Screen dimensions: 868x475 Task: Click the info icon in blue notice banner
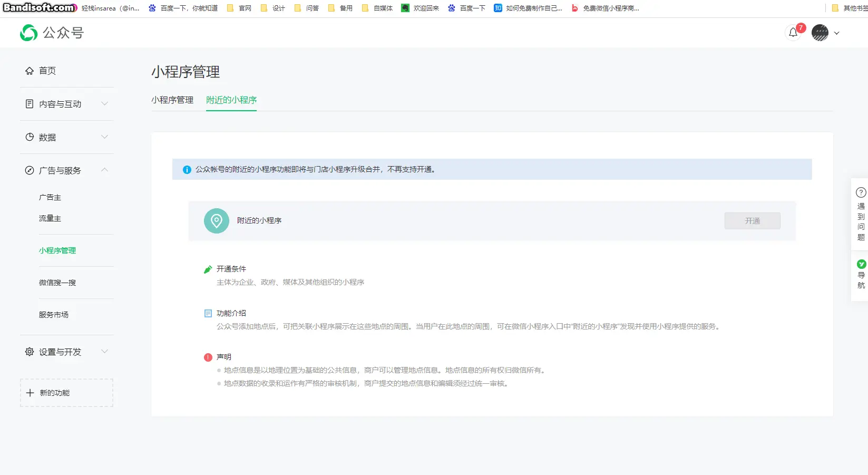(x=187, y=169)
